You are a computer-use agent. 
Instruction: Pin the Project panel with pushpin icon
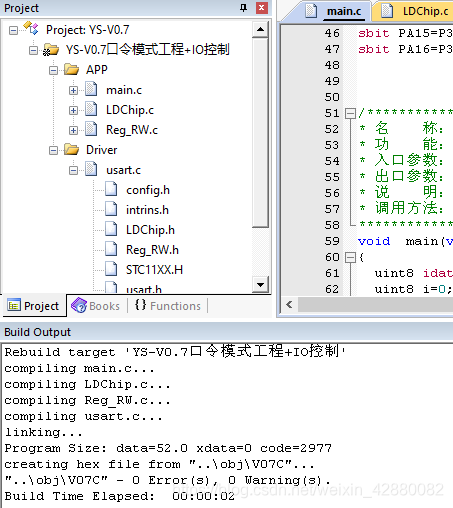click(244, 8)
